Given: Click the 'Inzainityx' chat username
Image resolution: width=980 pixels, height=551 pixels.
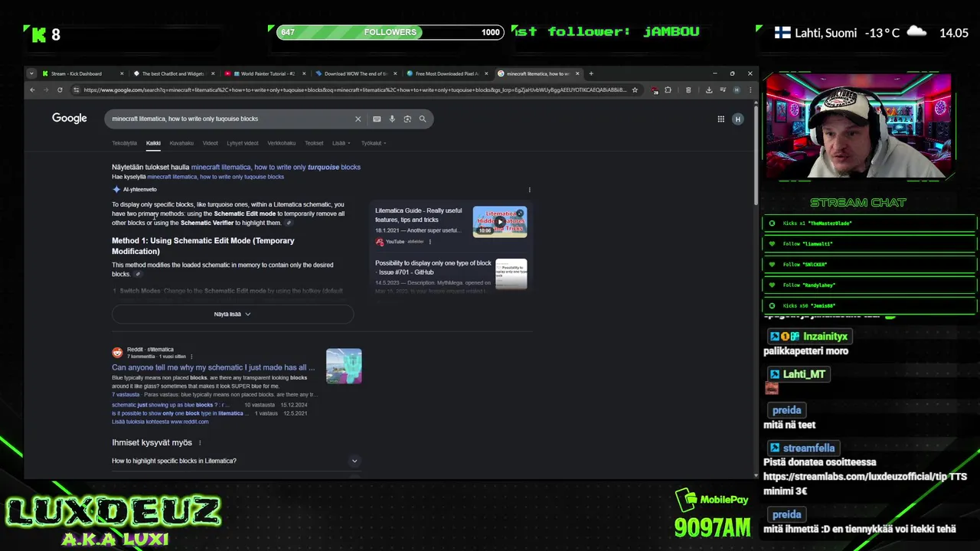Looking at the screenshot, I should (x=825, y=336).
